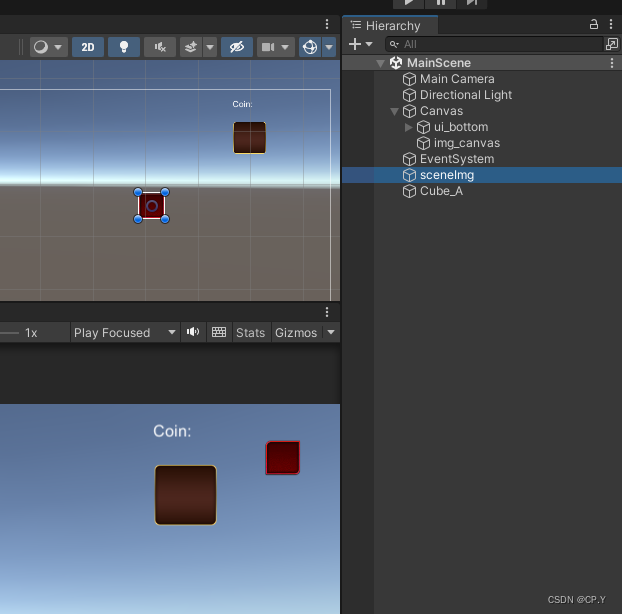Open Game view Gizmos dropdown arrow

pos(331,332)
